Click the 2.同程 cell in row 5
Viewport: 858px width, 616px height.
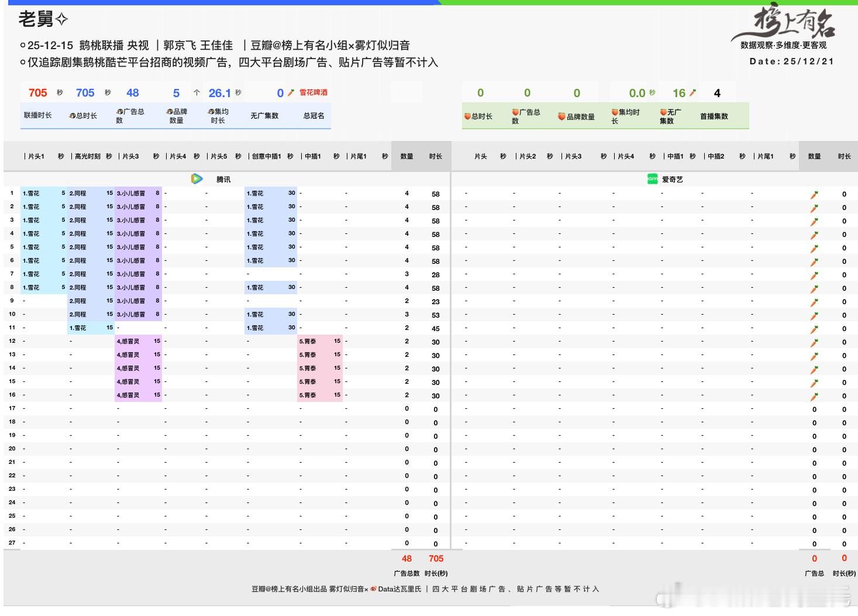(x=91, y=247)
